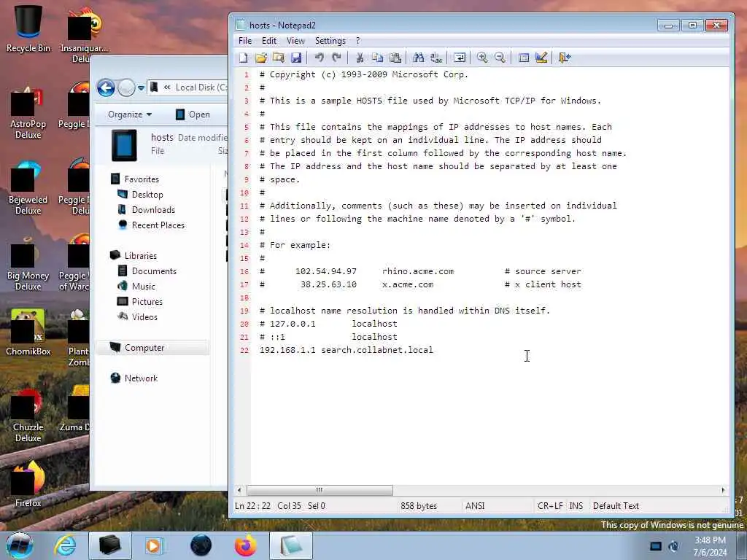Open Documents library in Explorer

(x=154, y=271)
